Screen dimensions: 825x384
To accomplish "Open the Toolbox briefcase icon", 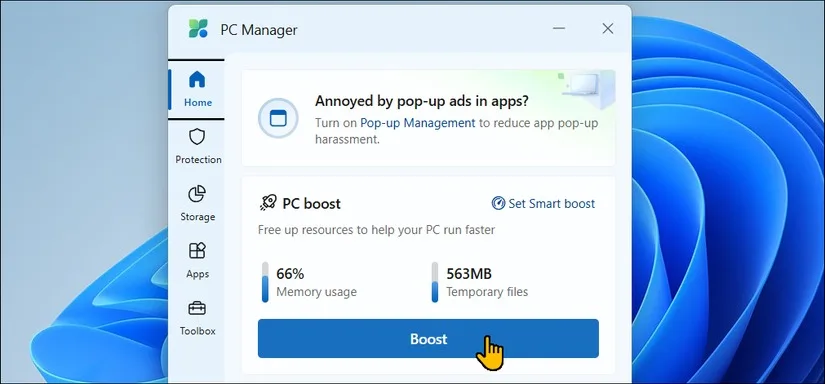I will 197,308.
